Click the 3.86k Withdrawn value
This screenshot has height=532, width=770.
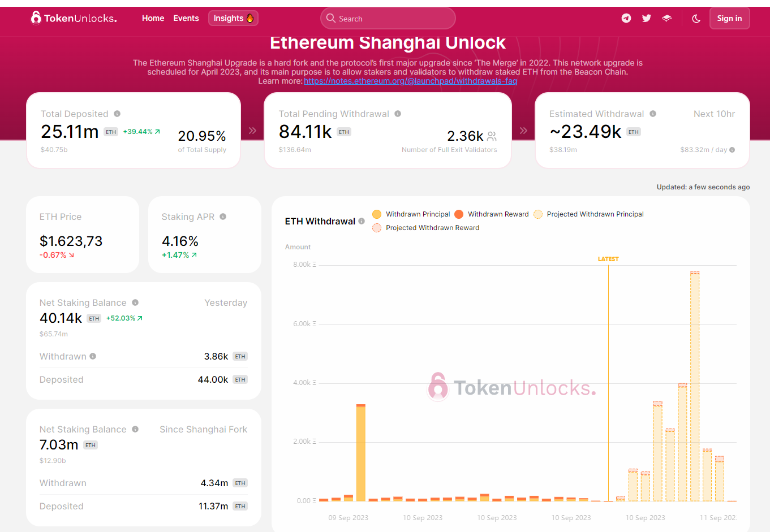pyautogui.click(x=216, y=356)
